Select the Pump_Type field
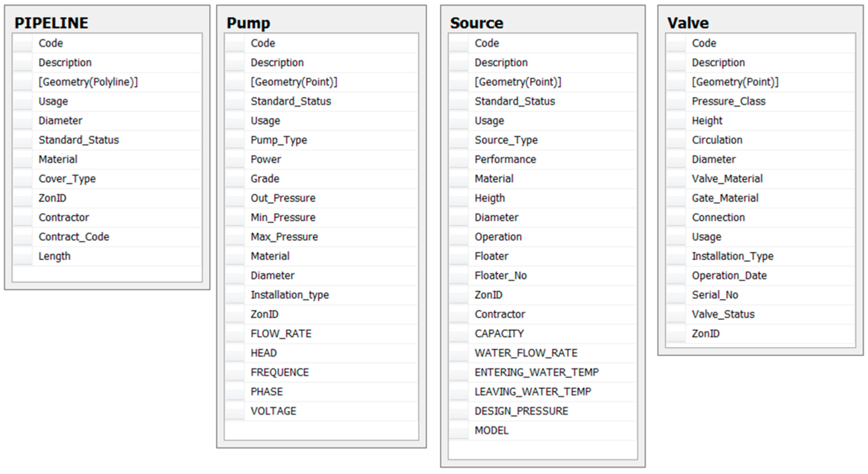This screenshot has height=474, width=868. point(279,140)
